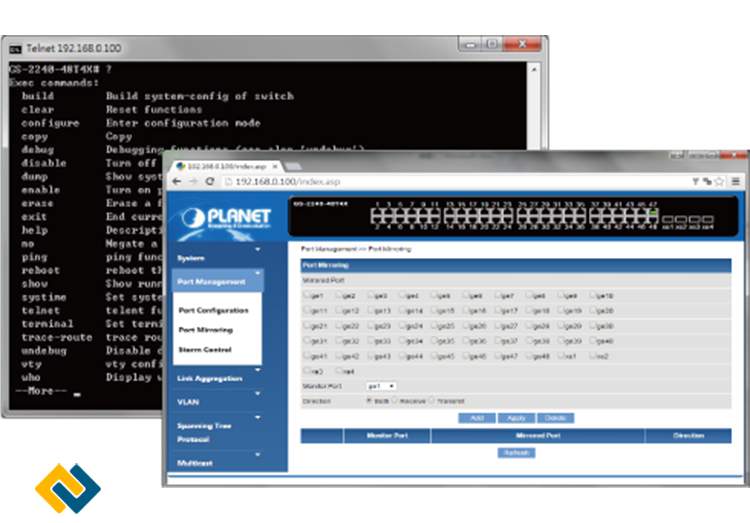Viewport: 750px width, 523px height.
Task: Click the Telnet window title bar icon
Action: (15, 47)
